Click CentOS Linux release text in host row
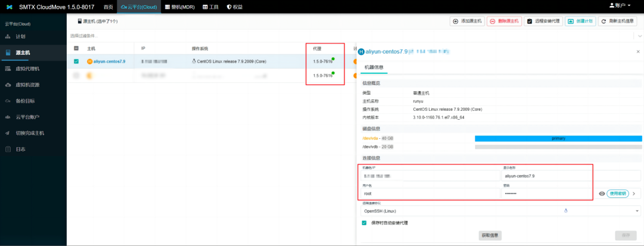 click(x=231, y=61)
